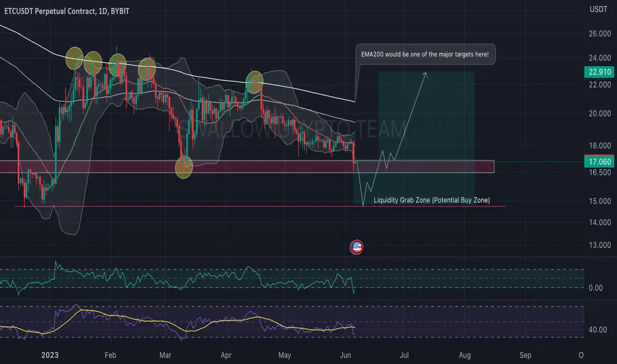Click the 40.00 RSI axis value
617x364 pixels.
[x=598, y=330]
